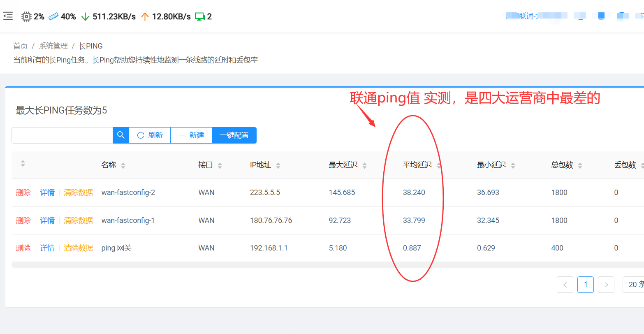The width and height of the screenshot is (644, 334).
Task: Clear data for wan-fastconfig-1
Action: [78, 220]
